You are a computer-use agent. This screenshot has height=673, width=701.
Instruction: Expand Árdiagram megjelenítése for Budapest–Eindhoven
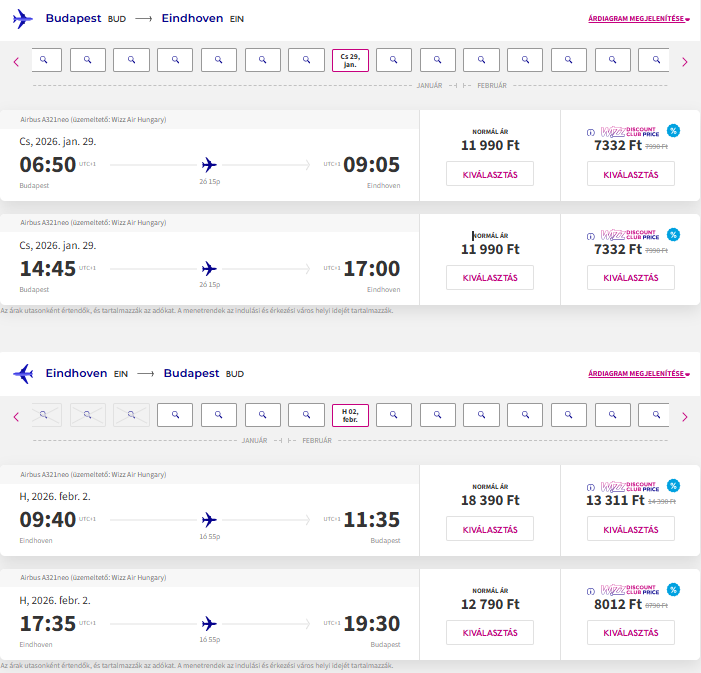pyautogui.click(x=638, y=19)
